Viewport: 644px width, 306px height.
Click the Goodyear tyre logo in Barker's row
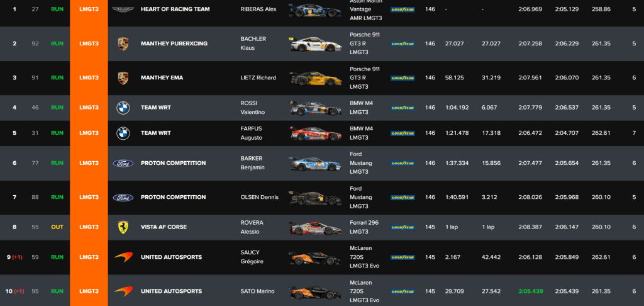pos(402,163)
